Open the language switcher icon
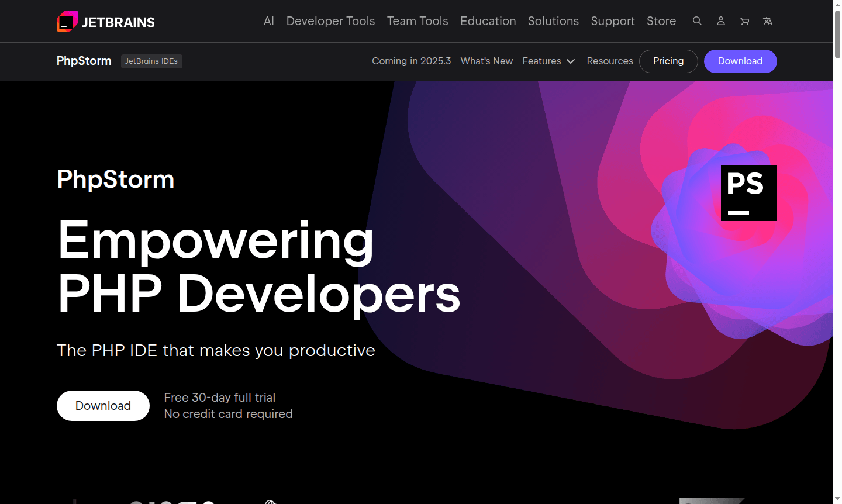Screen dimensions: 842x504 pos(767,21)
